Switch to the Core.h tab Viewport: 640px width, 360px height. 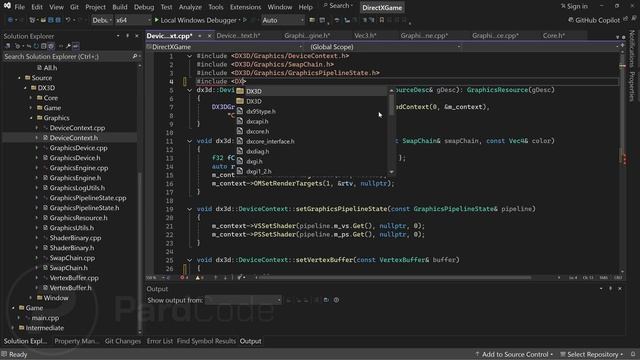click(x=553, y=36)
